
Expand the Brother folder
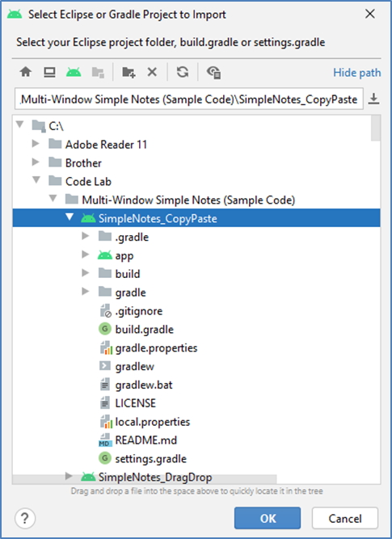tap(36, 162)
